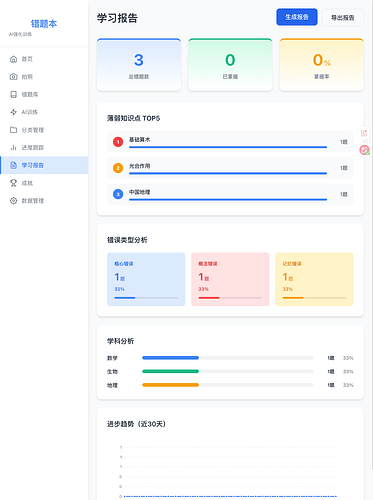The height and width of the screenshot is (500, 373).
Task: Click the 错题本 logo title
Action: (x=44, y=24)
